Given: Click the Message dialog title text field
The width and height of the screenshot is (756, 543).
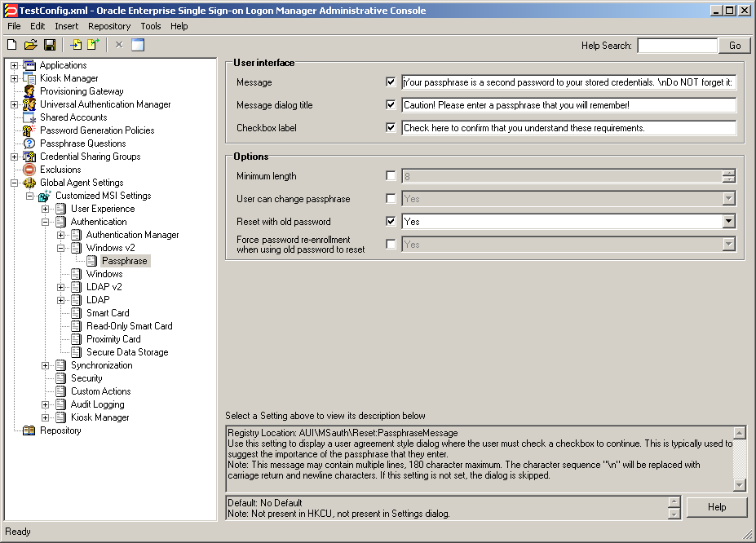Looking at the screenshot, I should 569,105.
